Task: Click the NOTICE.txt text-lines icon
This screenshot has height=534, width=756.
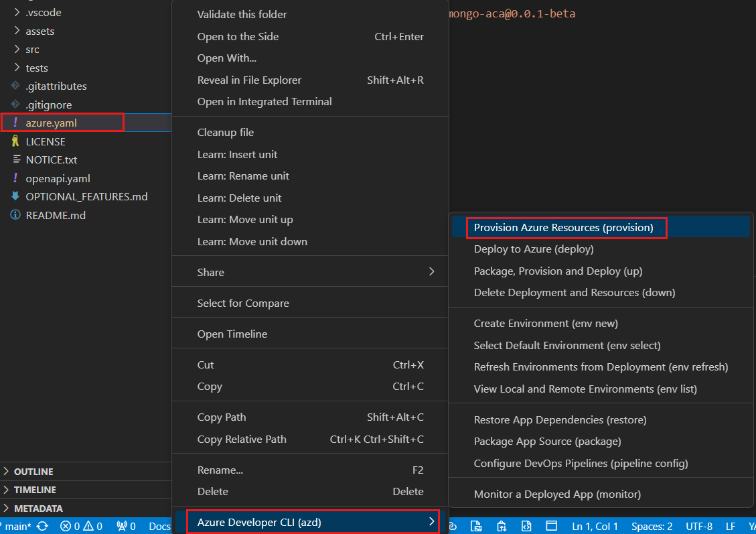Action: click(x=16, y=159)
